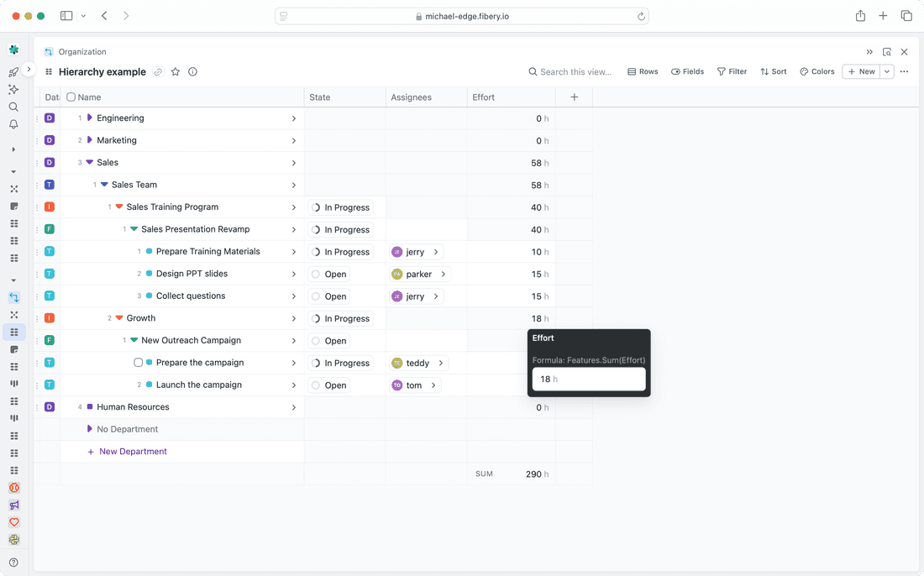The width and height of the screenshot is (924, 576).
Task: Close the panel with the X icon
Action: click(904, 52)
